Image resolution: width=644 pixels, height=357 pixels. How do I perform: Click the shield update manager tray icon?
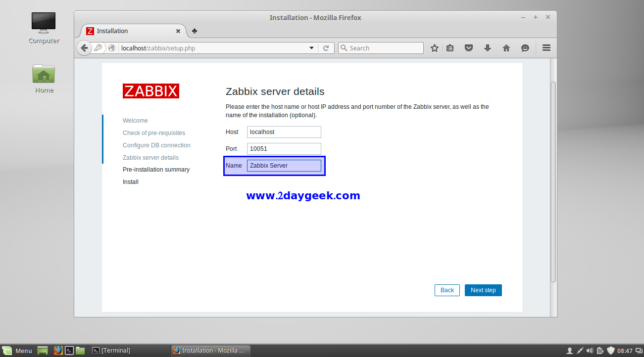(x=610, y=351)
